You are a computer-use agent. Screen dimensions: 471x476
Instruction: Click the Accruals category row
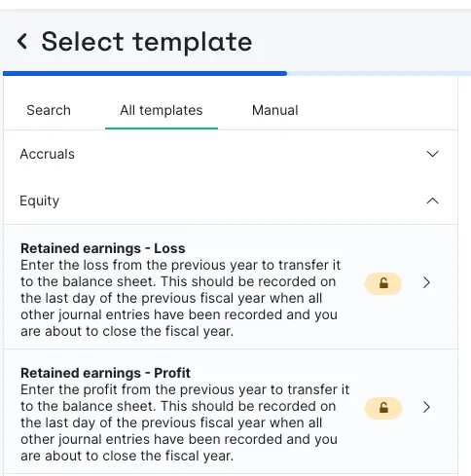[231, 154]
